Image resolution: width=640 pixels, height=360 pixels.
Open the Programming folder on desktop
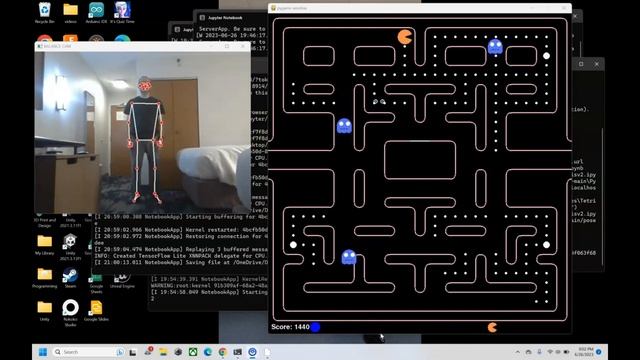point(44,278)
